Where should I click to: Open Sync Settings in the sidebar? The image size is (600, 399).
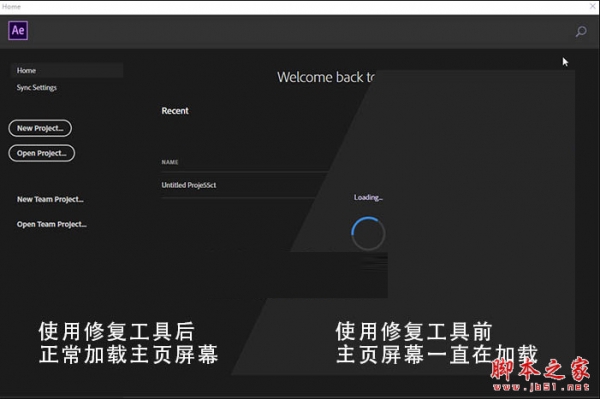[x=37, y=88]
